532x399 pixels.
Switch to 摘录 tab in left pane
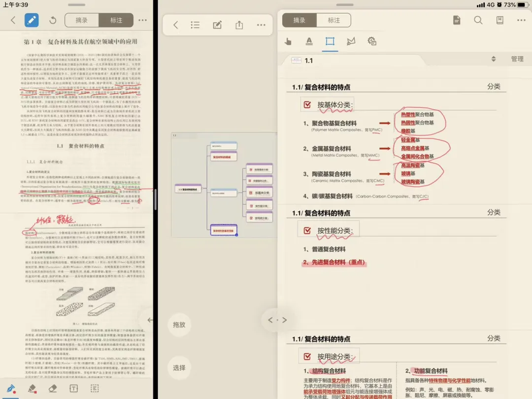point(82,20)
